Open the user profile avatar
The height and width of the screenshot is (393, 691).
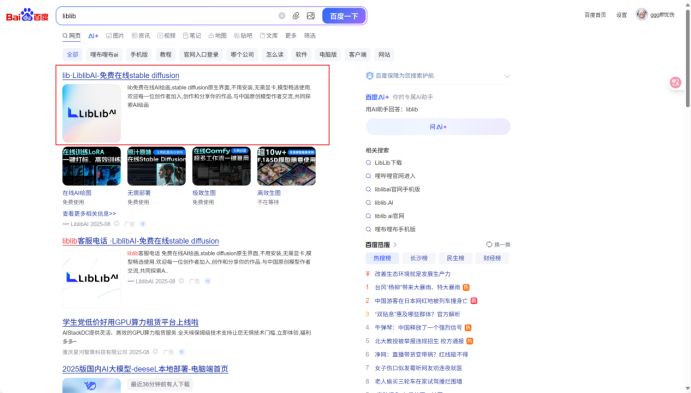click(642, 15)
